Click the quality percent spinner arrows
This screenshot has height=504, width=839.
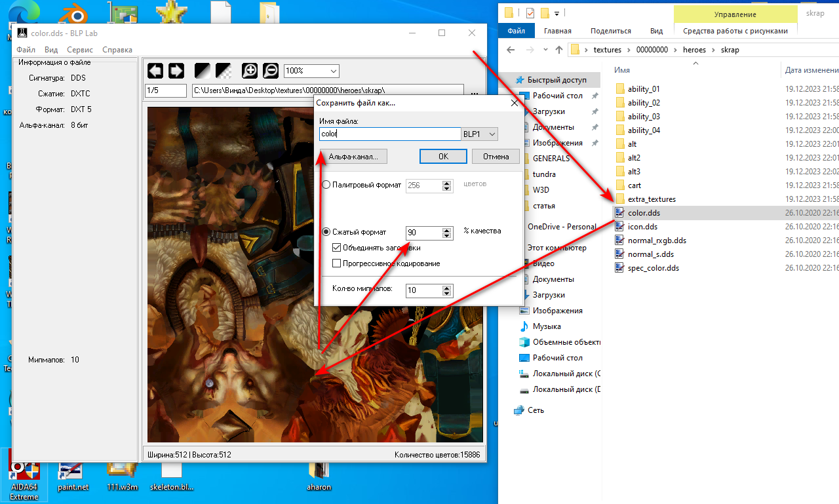[448, 233]
